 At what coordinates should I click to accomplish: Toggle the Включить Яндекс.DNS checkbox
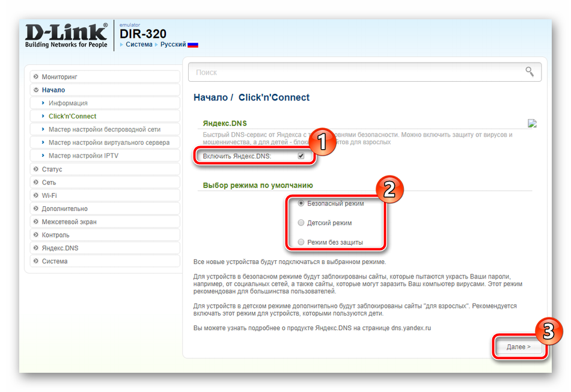[301, 156]
